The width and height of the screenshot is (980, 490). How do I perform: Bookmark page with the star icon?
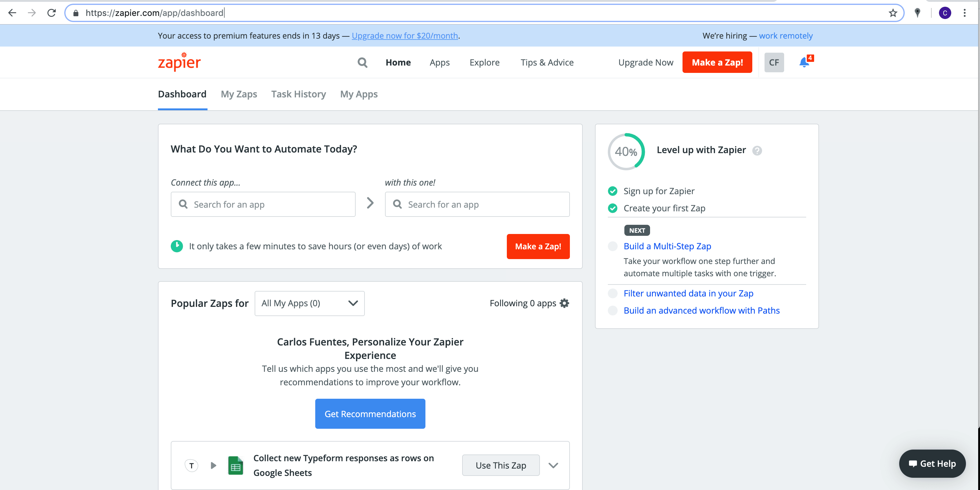point(892,13)
